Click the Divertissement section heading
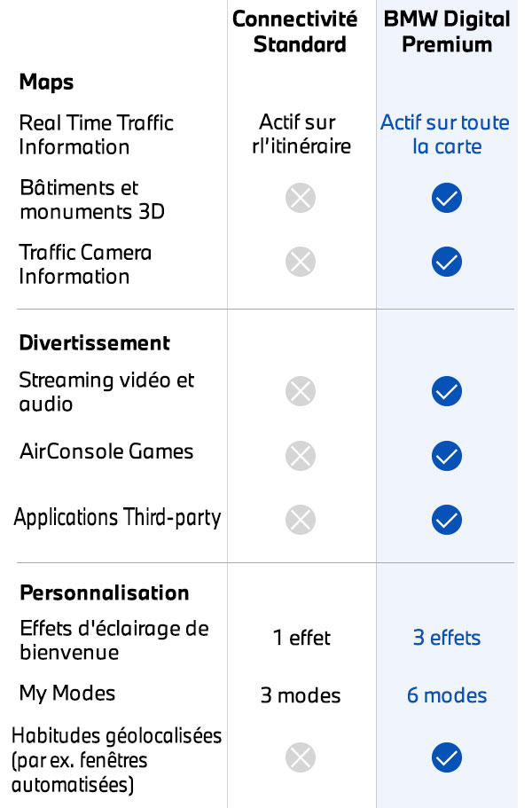Image resolution: width=532 pixels, height=808 pixels. click(94, 343)
